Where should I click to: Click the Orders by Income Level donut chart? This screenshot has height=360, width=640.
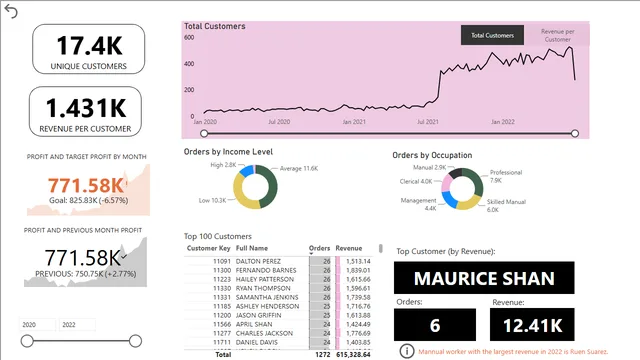[255, 187]
